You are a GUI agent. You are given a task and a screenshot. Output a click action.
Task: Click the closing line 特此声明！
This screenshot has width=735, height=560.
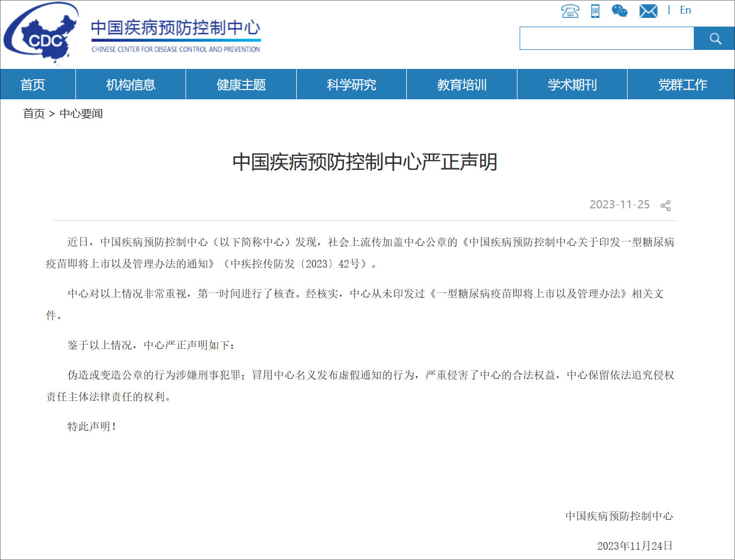[92, 427]
